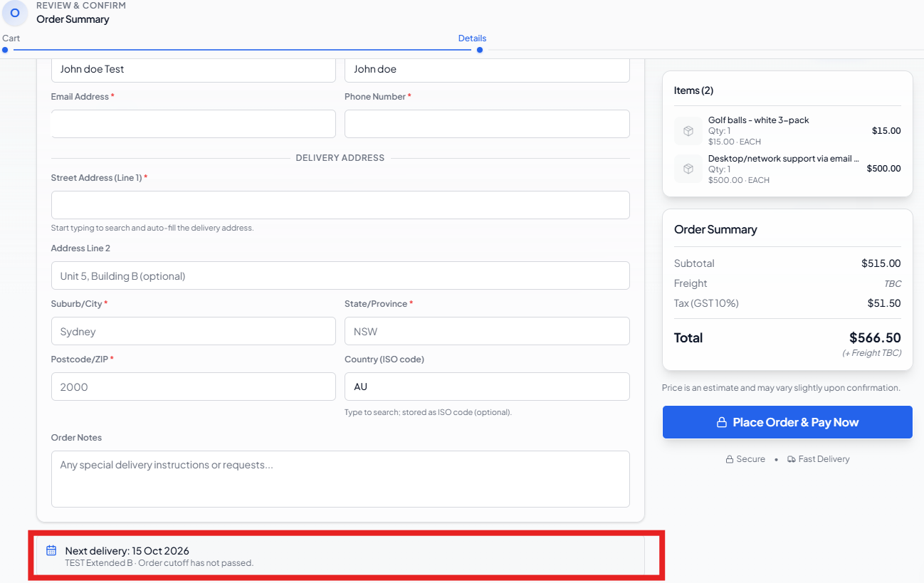Click the lock icon next to Secure
This screenshot has height=583, width=924.
pos(729,459)
